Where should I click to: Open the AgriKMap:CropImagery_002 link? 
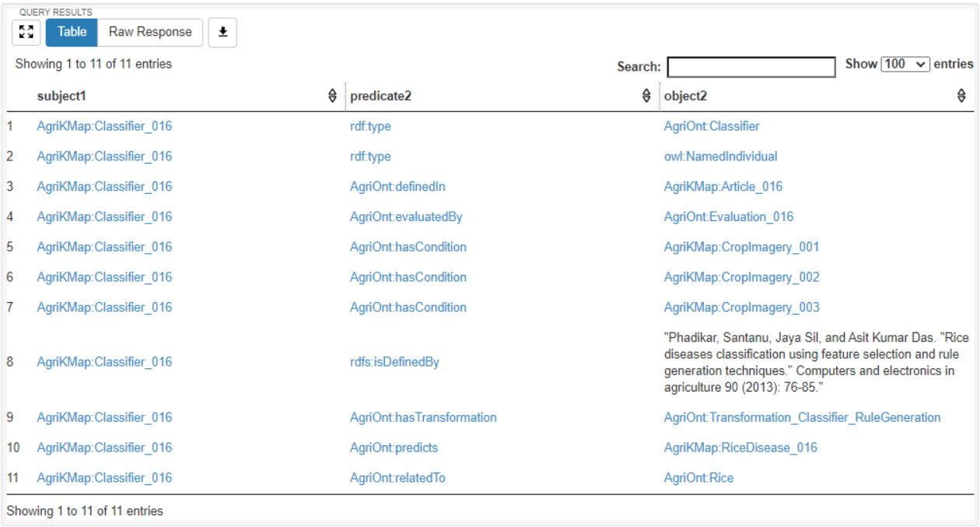pyautogui.click(x=741, y=277)
